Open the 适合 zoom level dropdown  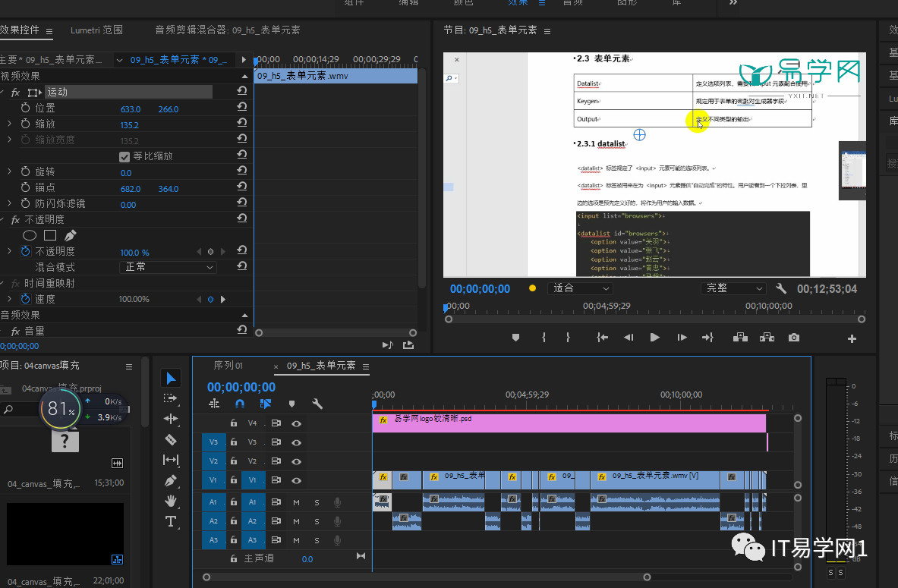click(x=582, y=288)
